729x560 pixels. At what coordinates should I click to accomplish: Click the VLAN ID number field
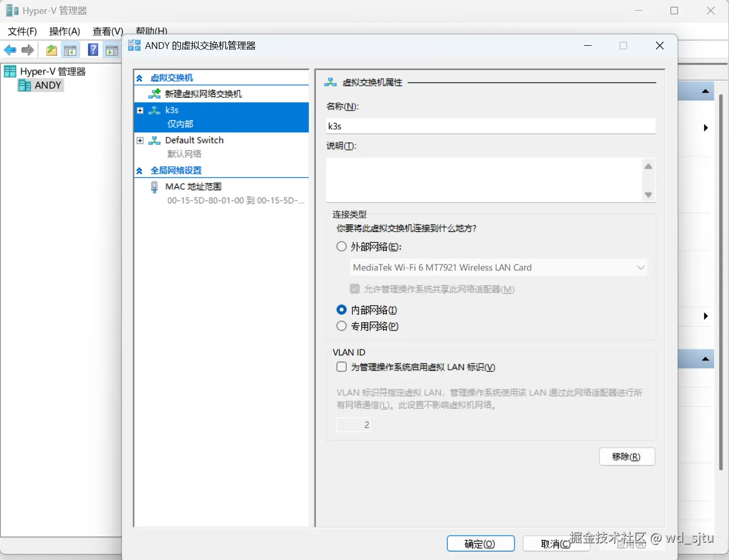tap(353, 425)
